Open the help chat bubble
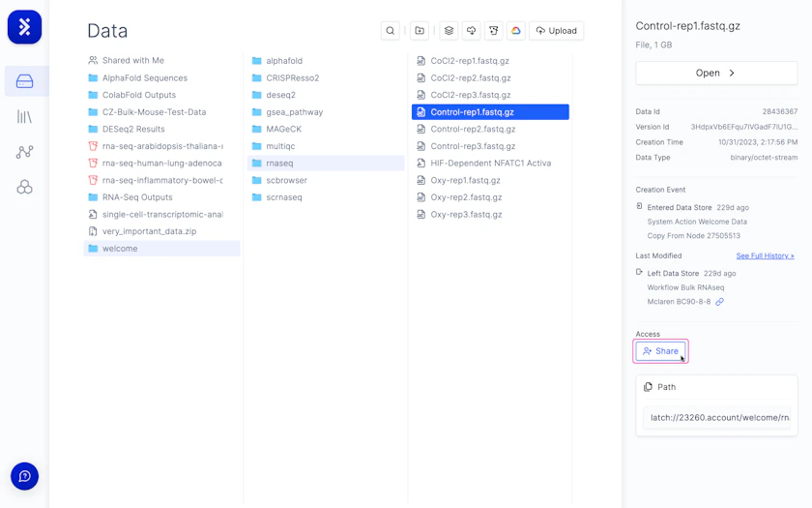 coord(24,476)
